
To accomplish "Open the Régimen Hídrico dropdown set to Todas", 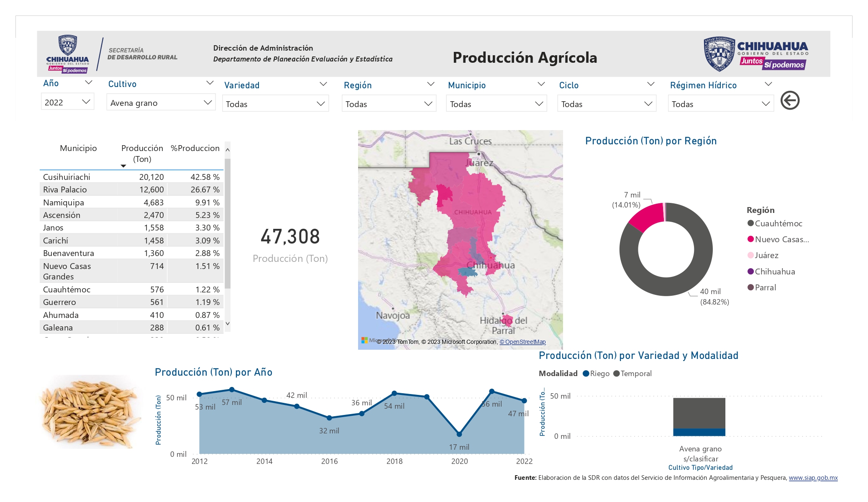I will (721, 104).
